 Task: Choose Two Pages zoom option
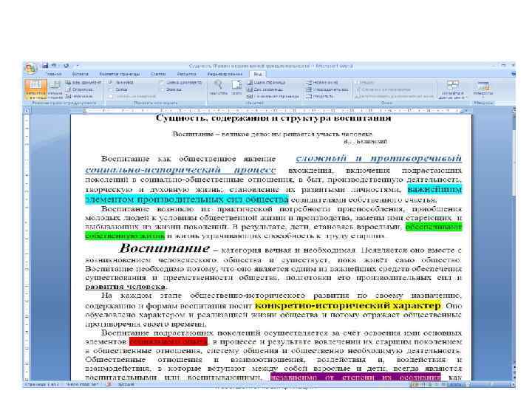tap(265, 89)
